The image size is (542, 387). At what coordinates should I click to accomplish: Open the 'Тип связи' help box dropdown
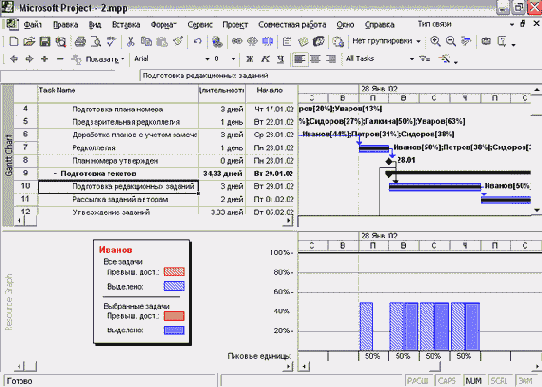512,24
